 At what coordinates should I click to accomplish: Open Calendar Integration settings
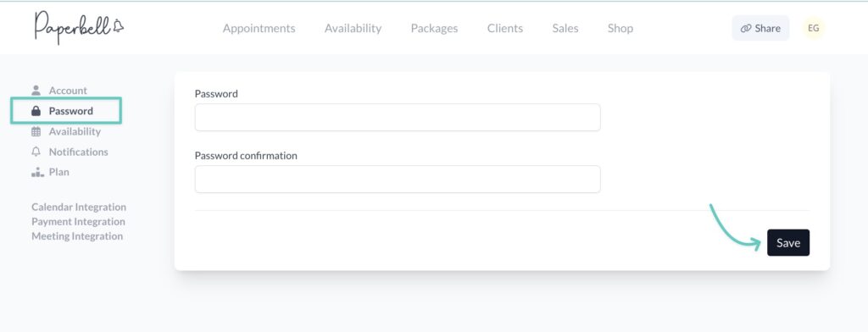click(79, 207)
